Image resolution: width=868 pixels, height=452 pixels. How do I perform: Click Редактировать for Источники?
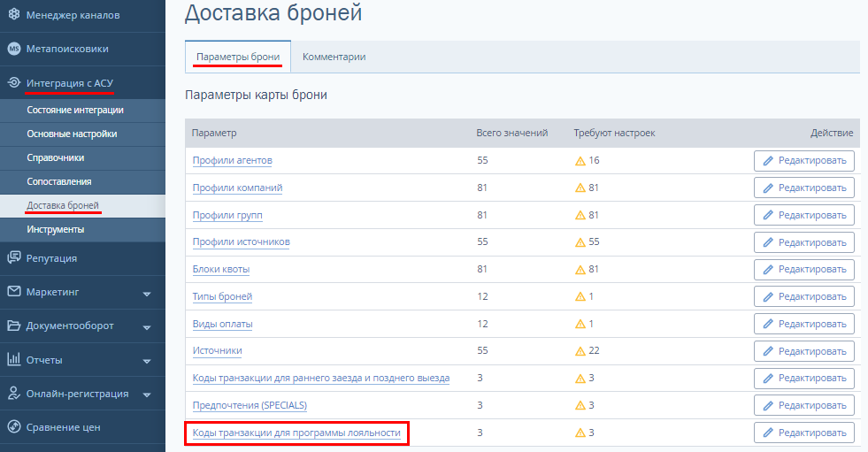(803, 351)
